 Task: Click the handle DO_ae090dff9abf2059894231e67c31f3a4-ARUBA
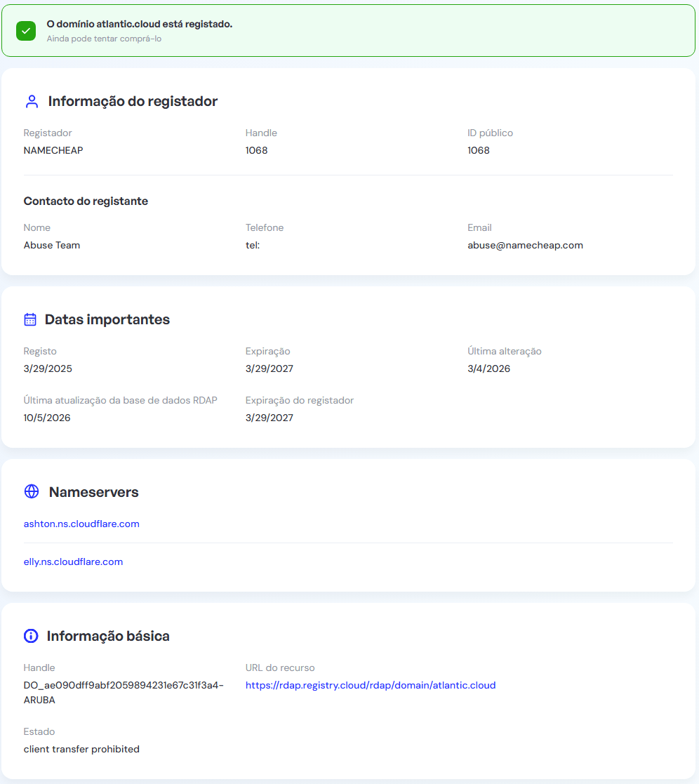click(x=124, y=693)
